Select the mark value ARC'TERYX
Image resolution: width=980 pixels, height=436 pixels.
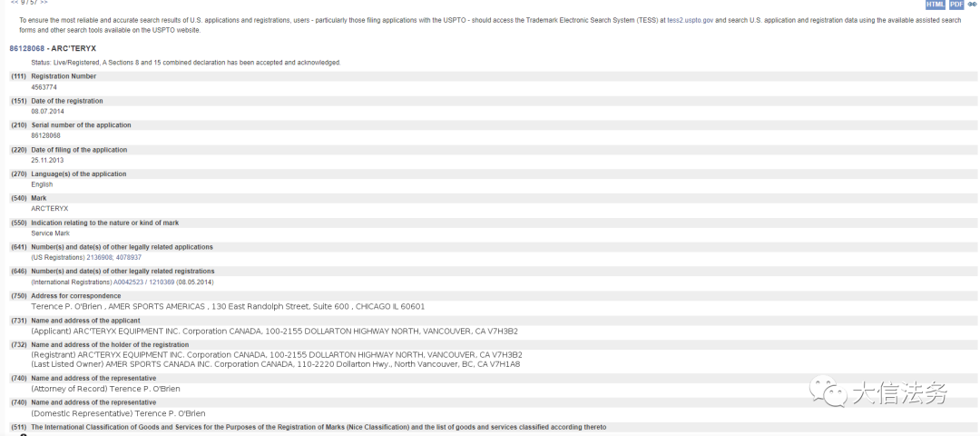(49, 208)
